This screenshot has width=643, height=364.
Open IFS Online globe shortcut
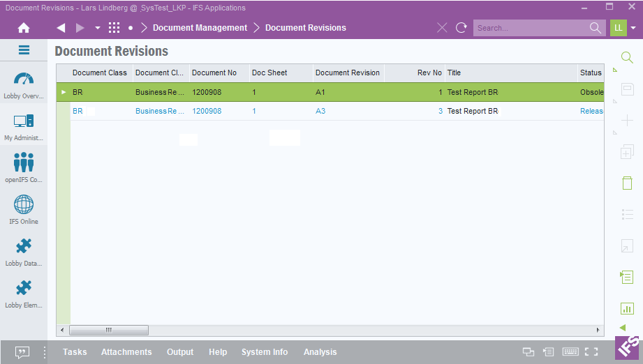[24, 210]
